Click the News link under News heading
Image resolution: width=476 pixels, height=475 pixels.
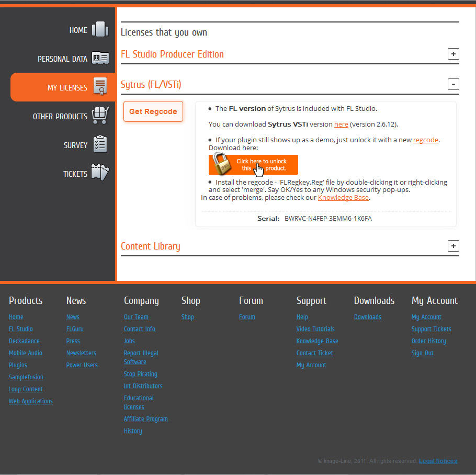73,317
